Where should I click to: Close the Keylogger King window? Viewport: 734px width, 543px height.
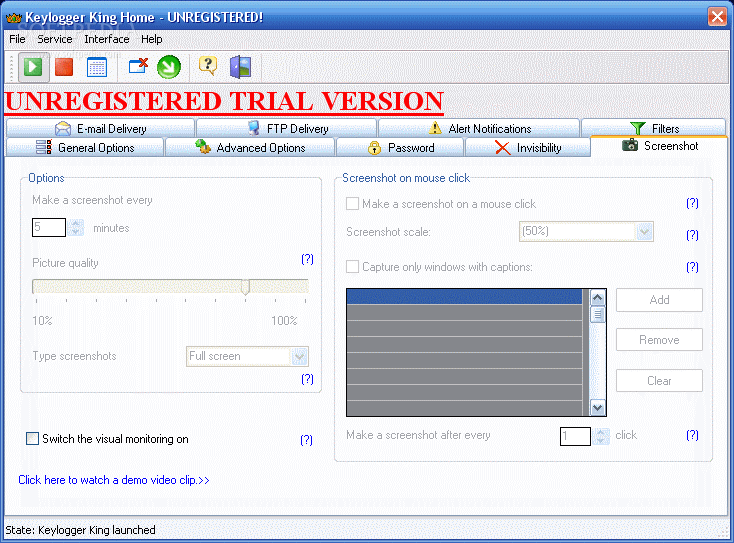(717, 17)
